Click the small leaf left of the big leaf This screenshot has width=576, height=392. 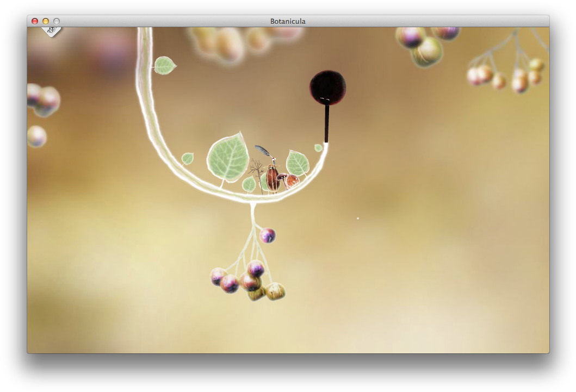[188, 158]
